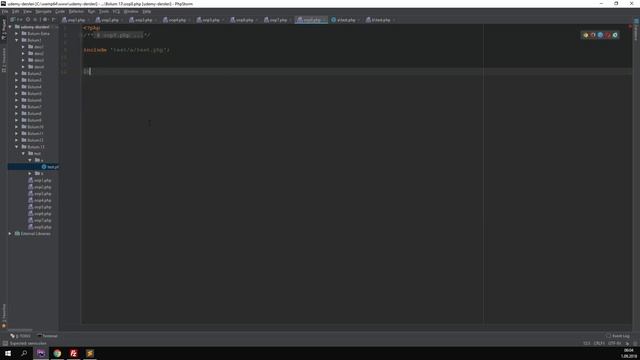The height and width of the screenshot is (360, 640).
Task: Toggle the 1: Project side tab
Action: (4, 29)
